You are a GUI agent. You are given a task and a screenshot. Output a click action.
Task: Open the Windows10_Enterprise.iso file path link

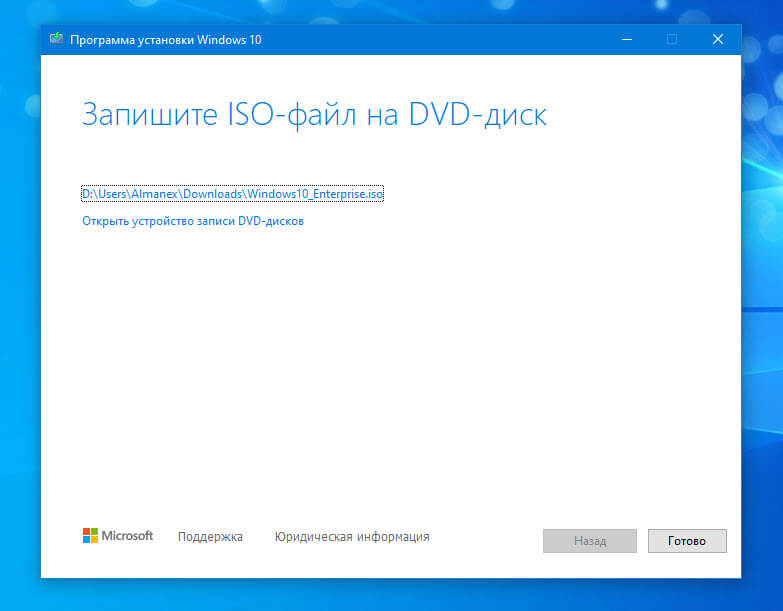tap(232, 194)
